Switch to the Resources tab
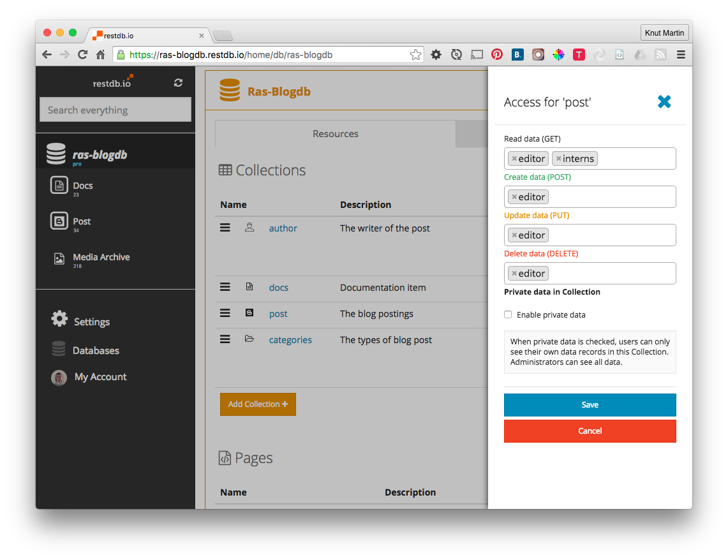The height and width of the screenshot is (560, 728). (335, 133)
